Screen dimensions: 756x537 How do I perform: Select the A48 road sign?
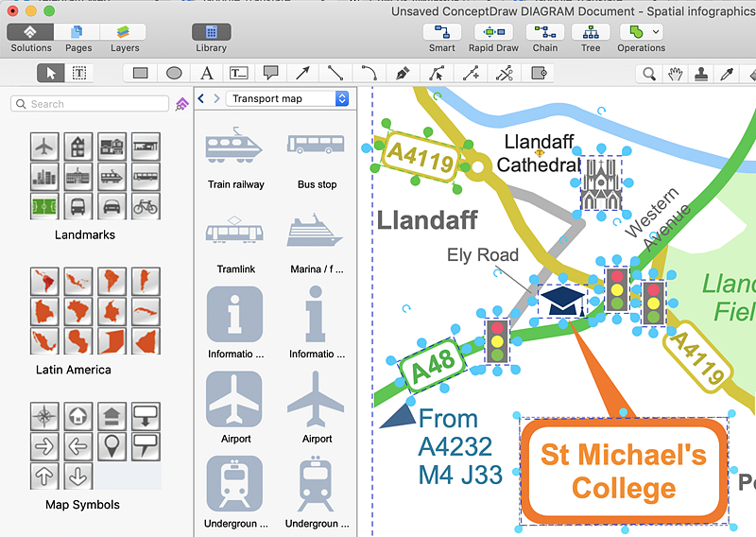pyautogui.click(x=433, y=364)
